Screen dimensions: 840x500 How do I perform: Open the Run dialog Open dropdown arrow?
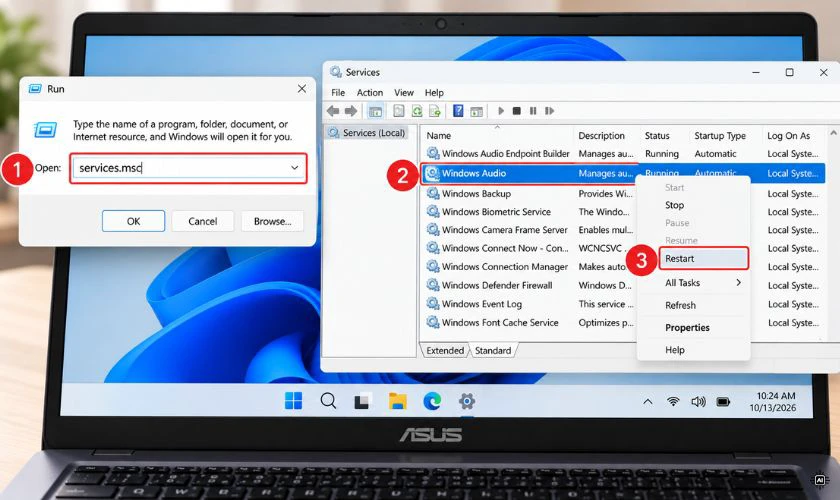coord(295,168)
